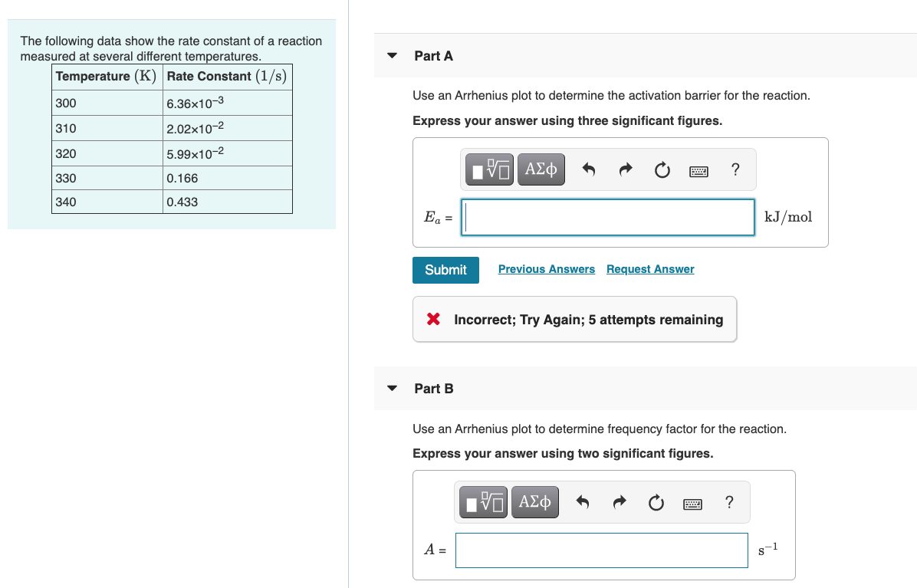917x588 pixels.
Task: Click Request Answer for Part A
Action: point(649,269)
